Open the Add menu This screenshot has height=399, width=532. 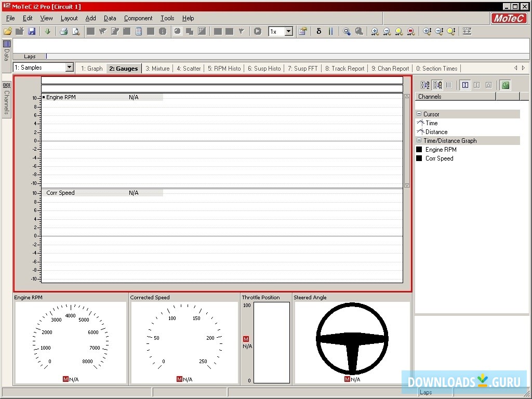90,18
